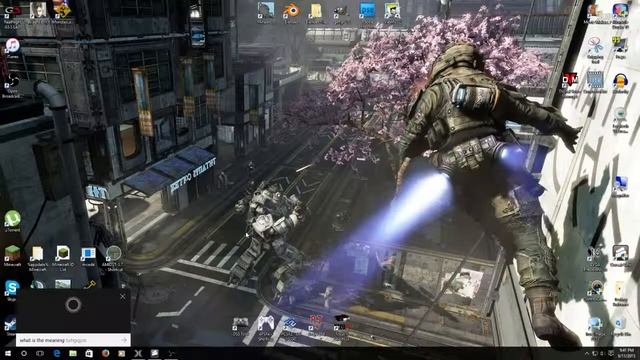Click the Cortana circle on the taskbar
Image resolution: width=640 pixels, height=360 pixels.
click(x=24, y=353)
